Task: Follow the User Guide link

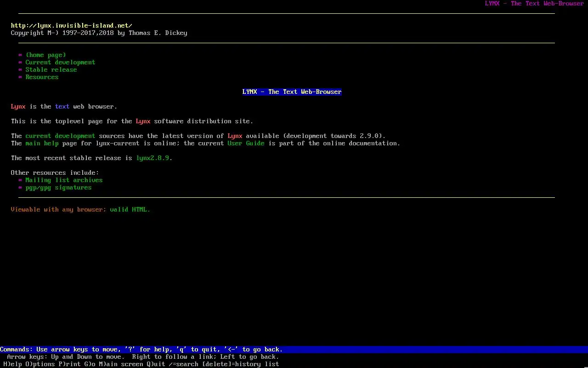Action: (x=246, y=144)
